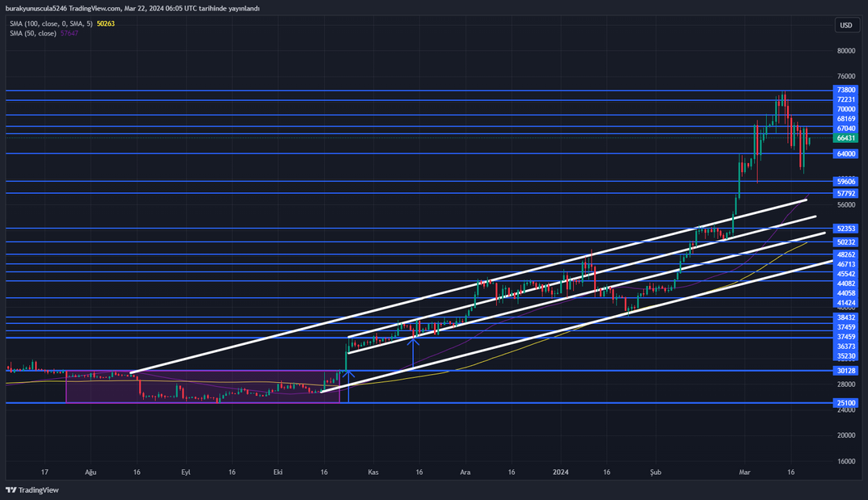Select the 30128 price level label
The width and height of the screenshot is (868, 500).
[846, 371]
